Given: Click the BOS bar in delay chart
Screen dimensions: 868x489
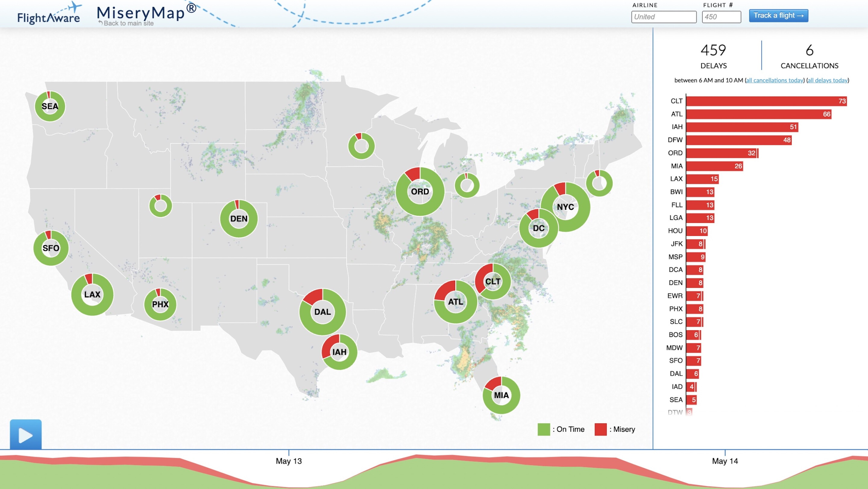Looking at the screenshot, I should pyautogui.click(x=693, y=335).
